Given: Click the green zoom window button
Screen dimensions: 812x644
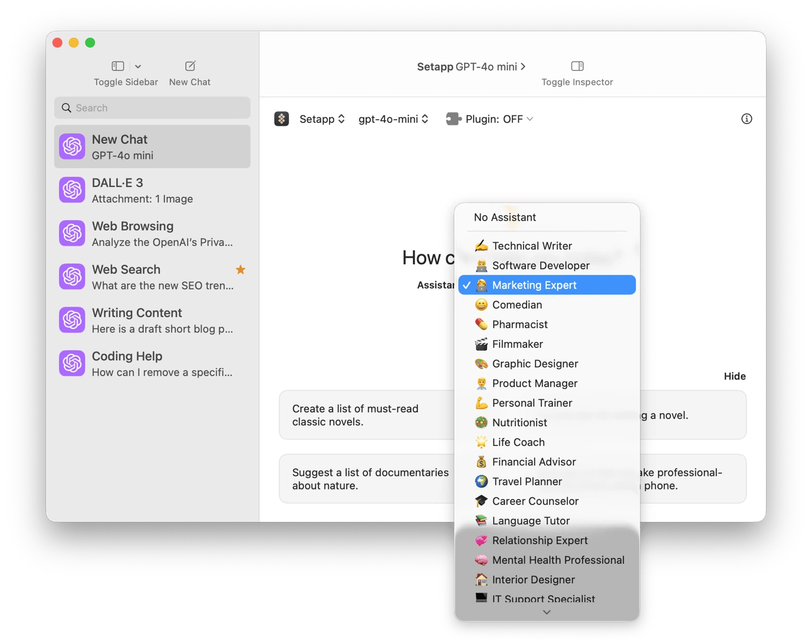Looking at the screenshot, I should click(90, 42).
